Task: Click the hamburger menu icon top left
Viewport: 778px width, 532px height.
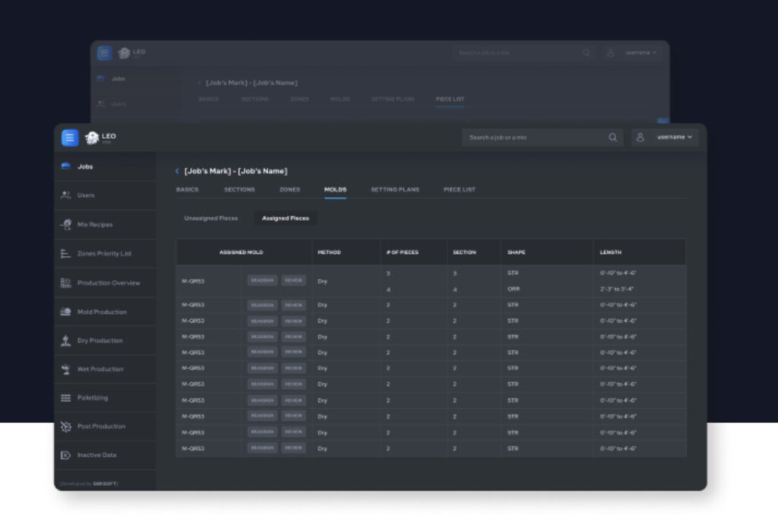Action: 69,138
